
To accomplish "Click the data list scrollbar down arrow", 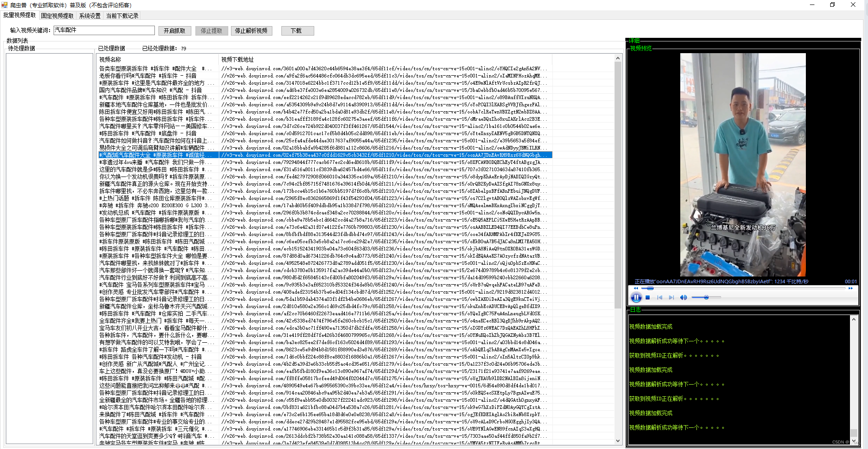I will point(618,441).
